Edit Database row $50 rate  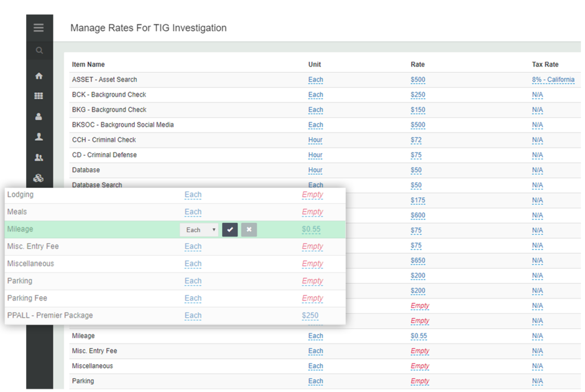click(x=416, y=170)
